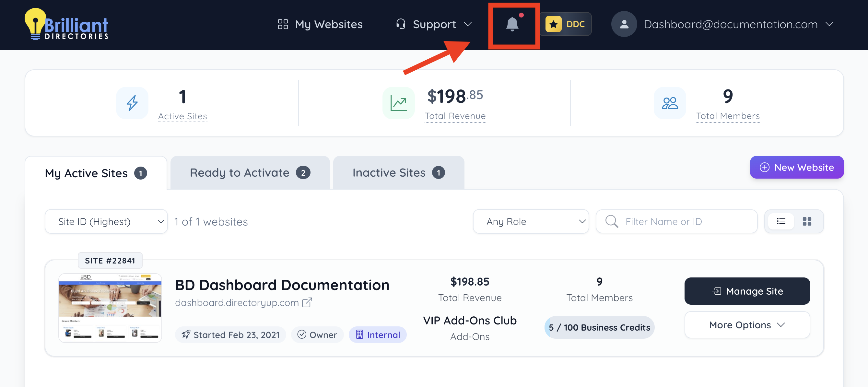Open external link icon beside dashboard.directoryup.com
868x387 pixels.
[x=307, y=302]
